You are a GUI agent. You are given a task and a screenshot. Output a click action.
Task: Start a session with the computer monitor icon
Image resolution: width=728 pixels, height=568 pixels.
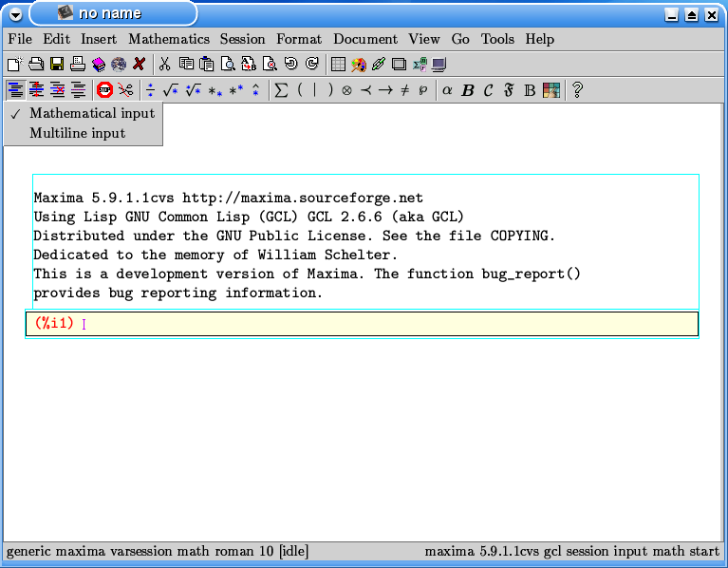(439, 64)
